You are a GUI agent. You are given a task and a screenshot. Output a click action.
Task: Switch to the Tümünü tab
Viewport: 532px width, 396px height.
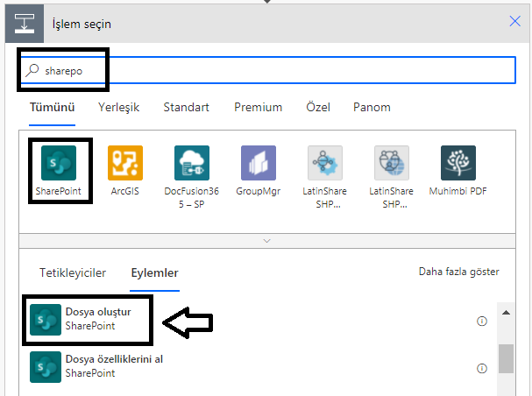[x=52, y=107]
